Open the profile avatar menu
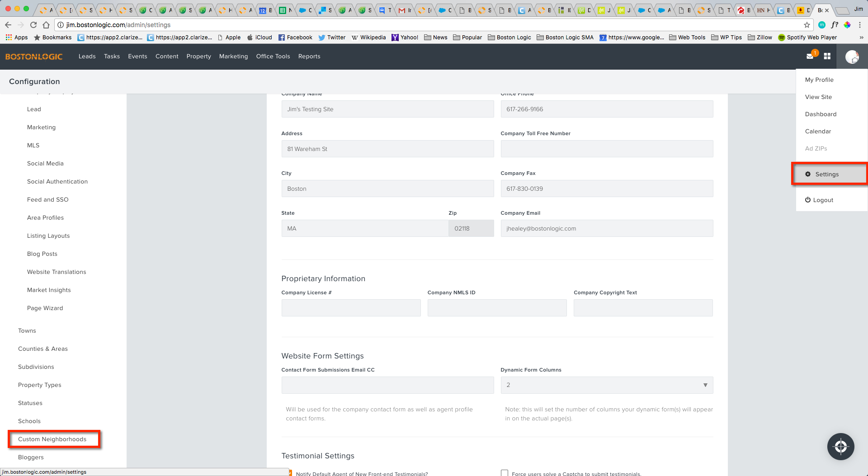Screen dimensions: 868x476 click(852, 56)
